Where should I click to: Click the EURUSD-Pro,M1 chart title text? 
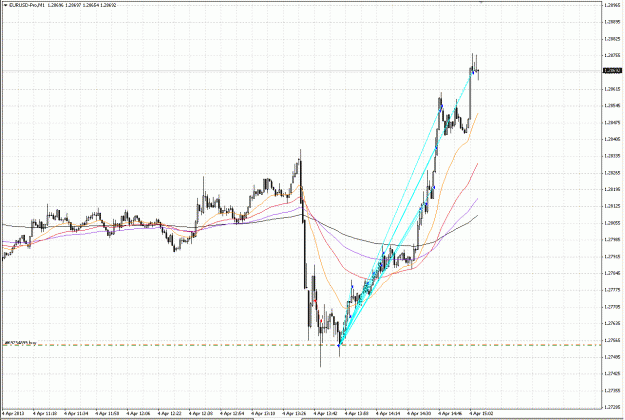(x=26, y=5)
